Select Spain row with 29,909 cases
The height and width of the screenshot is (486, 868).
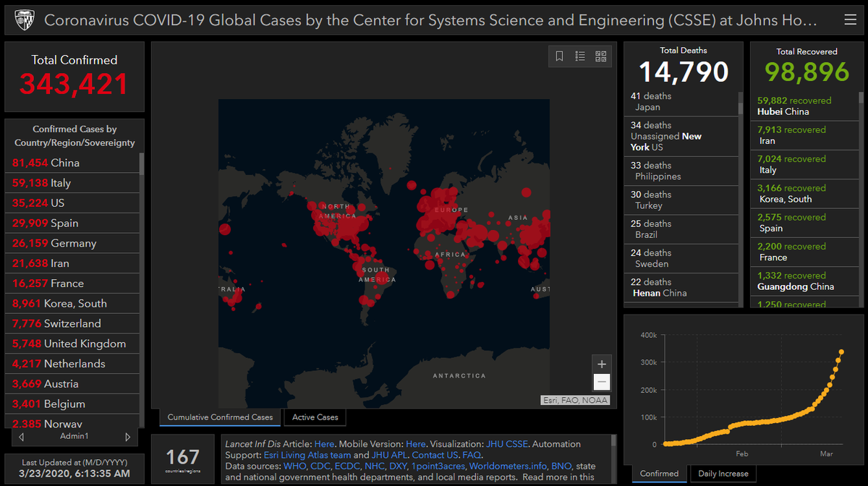click(x=72, y=223)
